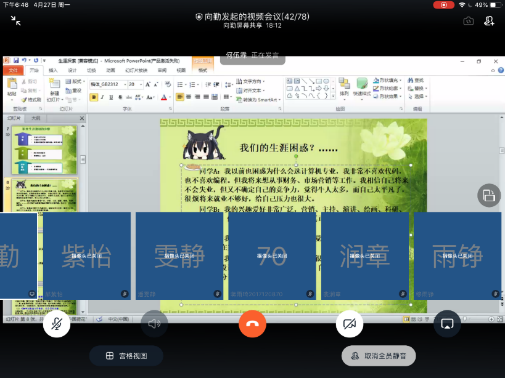
Task: Select the 紫怡 participant video tile
Action: [x=87, y=256]
